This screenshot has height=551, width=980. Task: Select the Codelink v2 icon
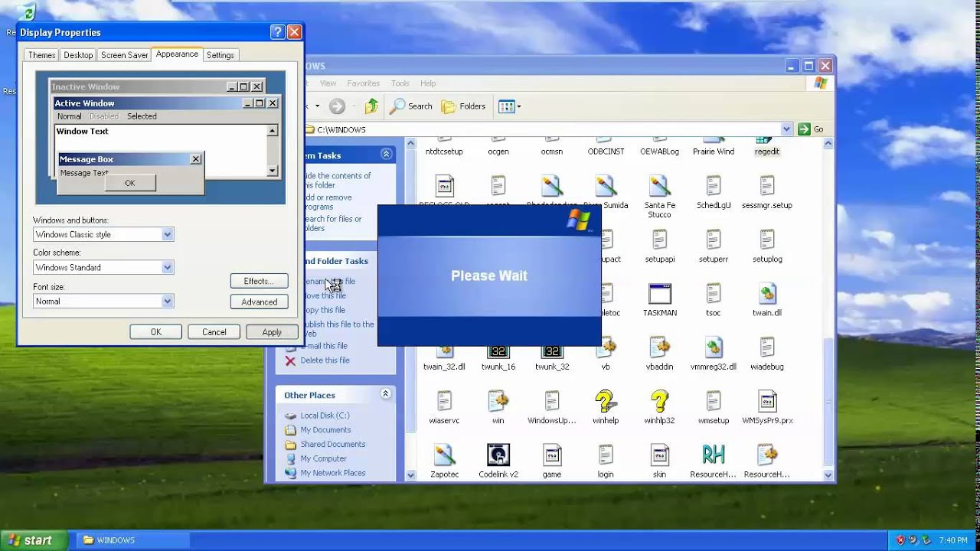click(x=498, y=455)
